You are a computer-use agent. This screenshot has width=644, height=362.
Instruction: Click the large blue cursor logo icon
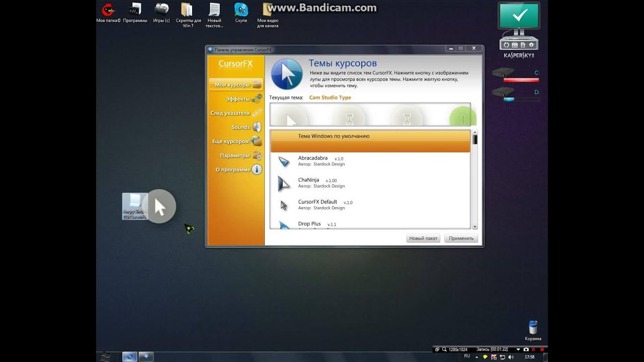pos(287,74)
